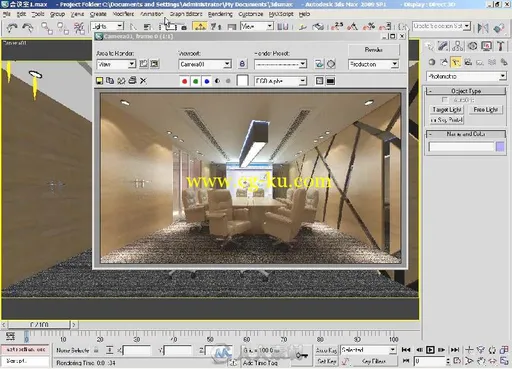The width and height of the screenshot is (512, 369).
Task: Click the Align tool icon
Action: [x=499, y=28]
